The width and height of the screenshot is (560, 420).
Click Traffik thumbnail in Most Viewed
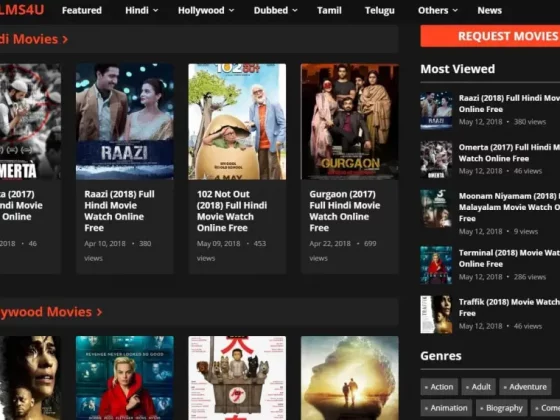(436, 314)
